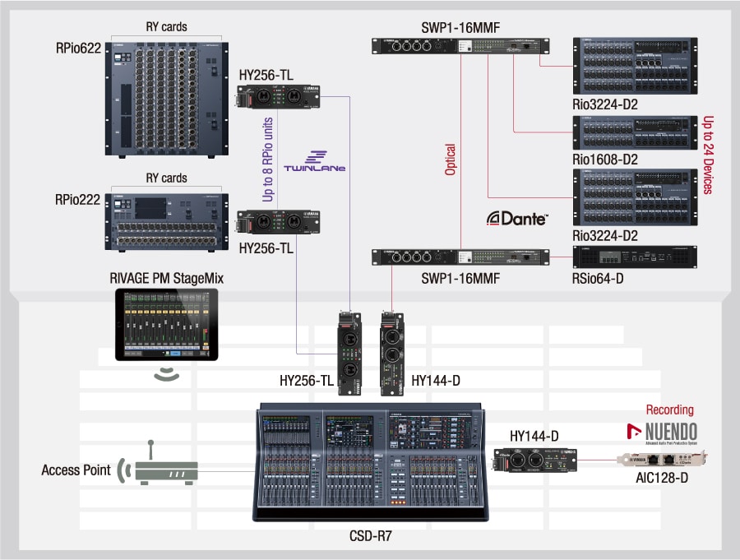Click the RPio222 rack unit image

point(166,220)
